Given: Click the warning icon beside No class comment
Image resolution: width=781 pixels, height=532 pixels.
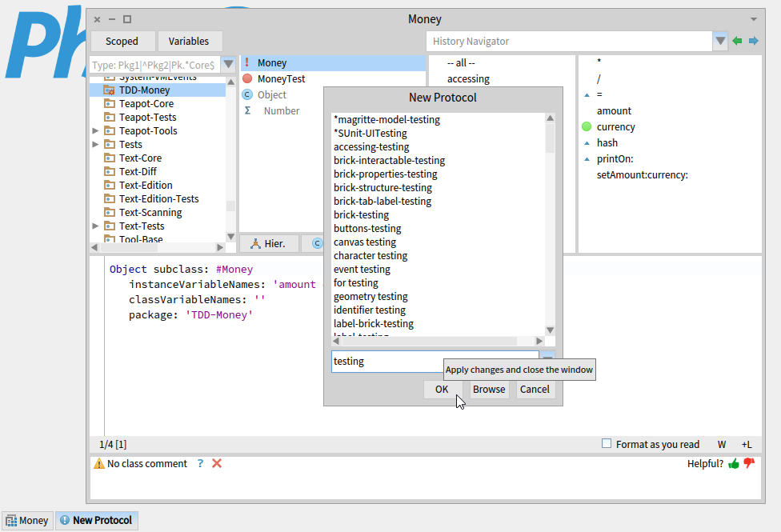Looking at the screenshot, I should [x=99, y=463].
